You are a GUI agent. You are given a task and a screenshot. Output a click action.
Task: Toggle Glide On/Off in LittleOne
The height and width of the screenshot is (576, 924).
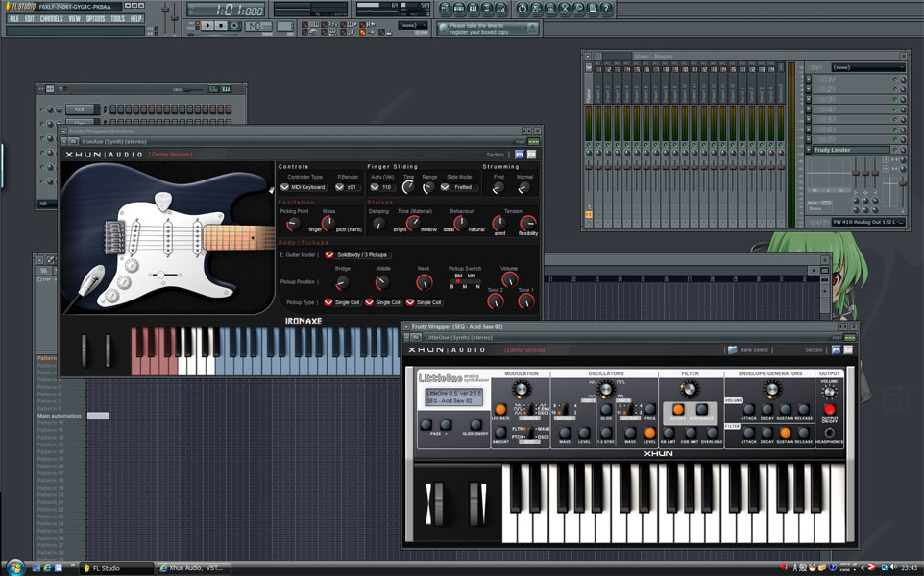point(474,424)
